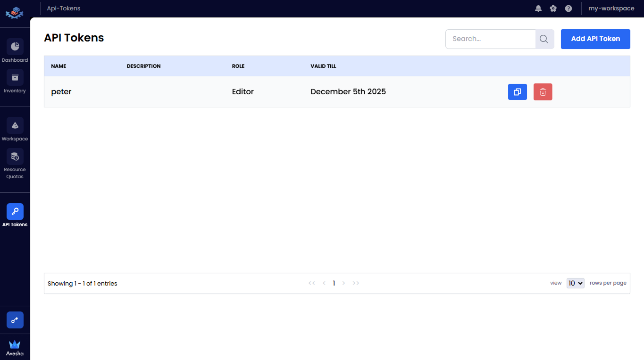This screenshot has height=360, width=644.
Task: Click the search magnifier button
Action: [x=544, y=39]
